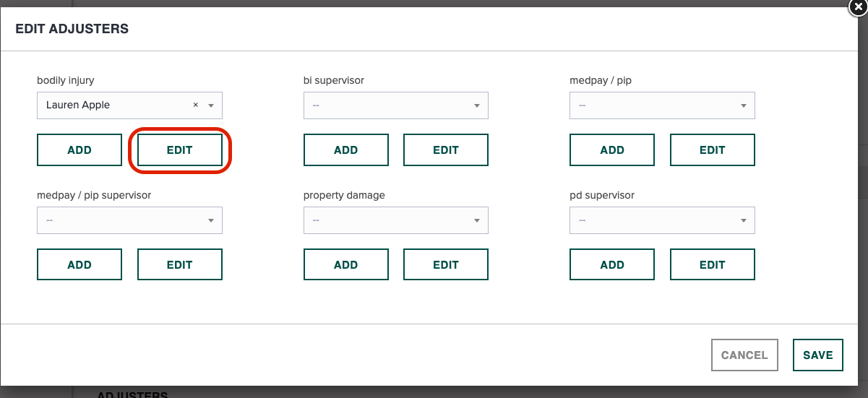Clear the Lauren Apple selection with x
Image resolution: width=868 pixels, height=398 pixels.
pos(195,105)
